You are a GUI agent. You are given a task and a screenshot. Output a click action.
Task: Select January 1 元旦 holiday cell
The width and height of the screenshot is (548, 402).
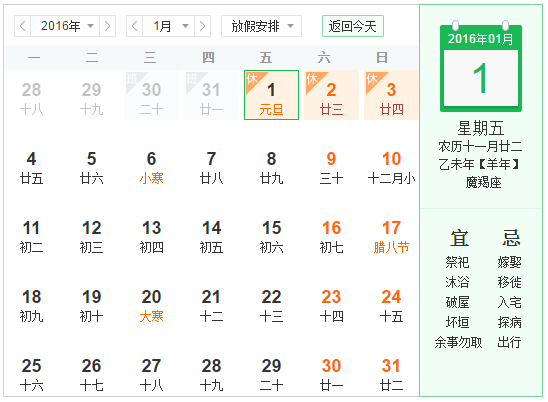point(271,95)
